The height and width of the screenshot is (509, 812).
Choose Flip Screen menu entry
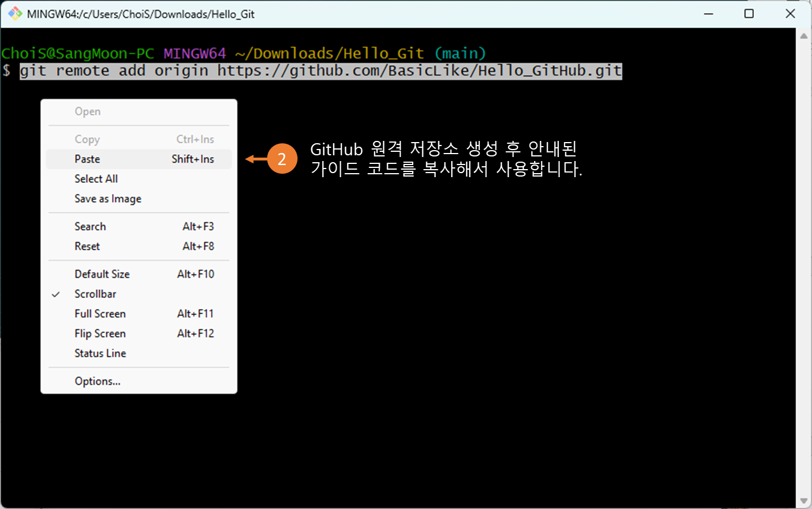[139, 334]
